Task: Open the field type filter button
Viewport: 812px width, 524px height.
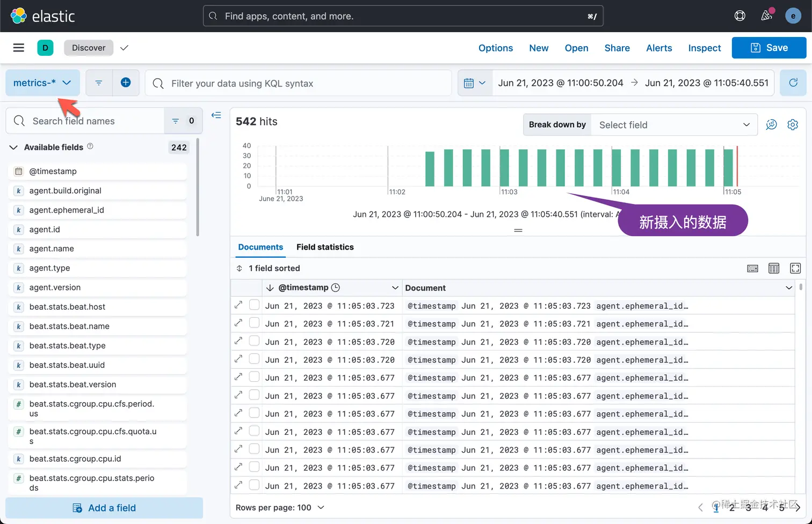Action: (x=183, y=121)
